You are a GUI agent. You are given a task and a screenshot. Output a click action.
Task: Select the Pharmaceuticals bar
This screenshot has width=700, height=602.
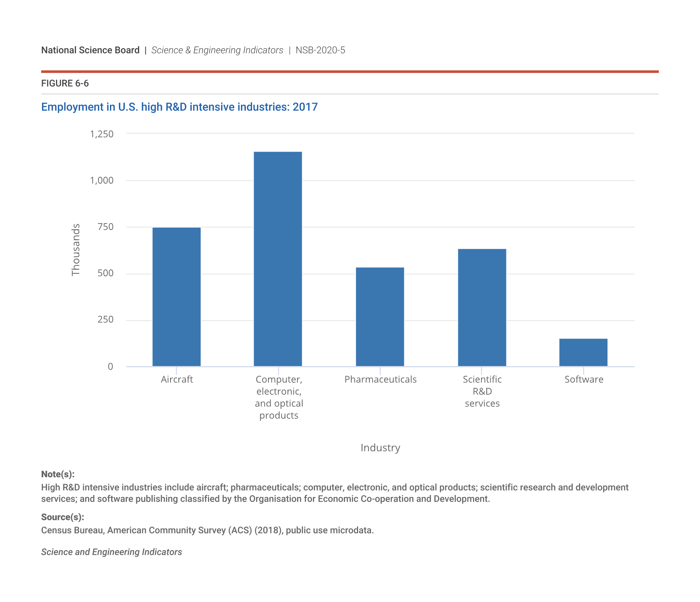(380, 317)
